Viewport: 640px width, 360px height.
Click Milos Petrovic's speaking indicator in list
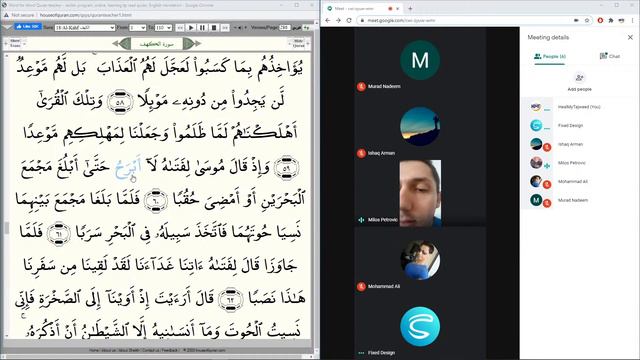tap(547, 166)
